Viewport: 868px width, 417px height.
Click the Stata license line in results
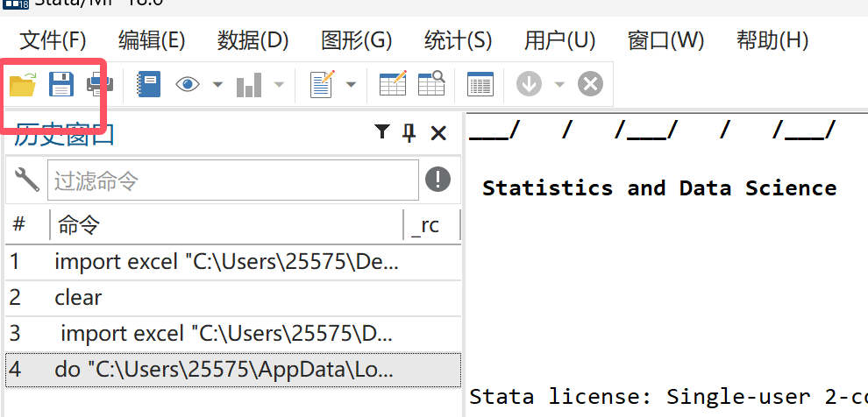pos(668,397)
